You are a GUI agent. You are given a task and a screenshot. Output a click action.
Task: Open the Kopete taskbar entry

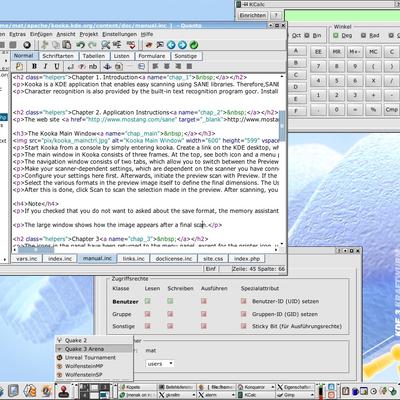(x=137, y=387)
